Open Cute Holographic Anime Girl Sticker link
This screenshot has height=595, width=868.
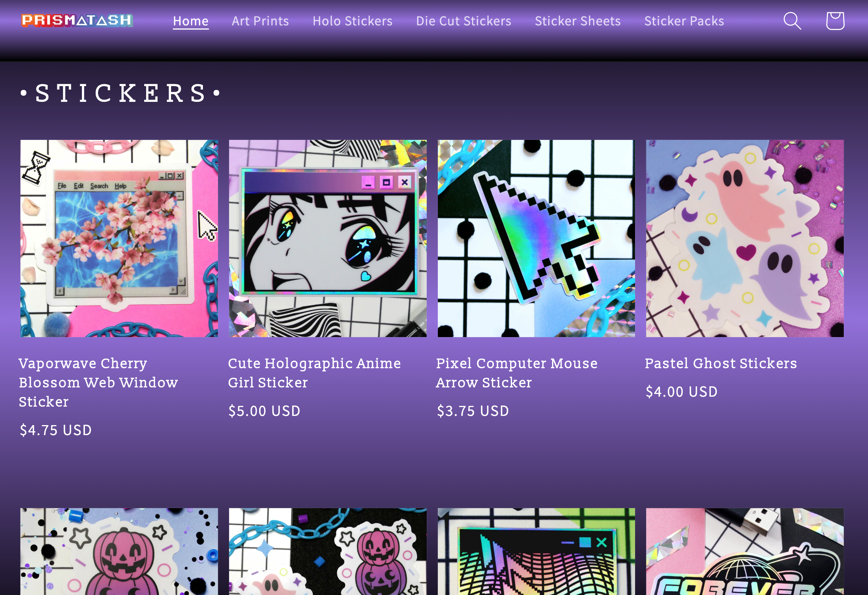pyautogui.click(x=314, y=373)
